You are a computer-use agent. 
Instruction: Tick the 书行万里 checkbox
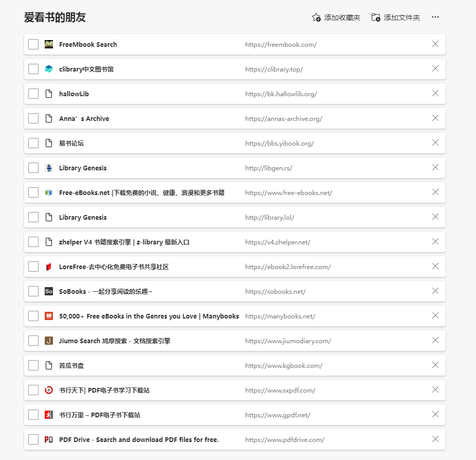tap(33, 414)
